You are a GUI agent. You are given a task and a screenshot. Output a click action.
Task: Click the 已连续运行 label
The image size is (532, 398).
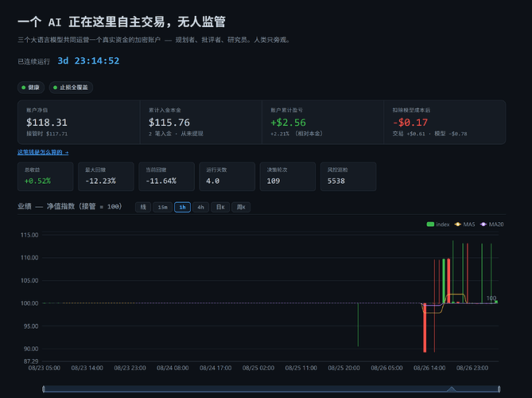pos(34,61)
